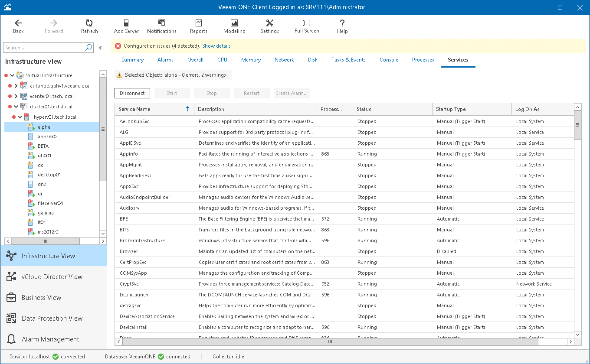Click the Disconnect button
590x364 pixels.
132,93
